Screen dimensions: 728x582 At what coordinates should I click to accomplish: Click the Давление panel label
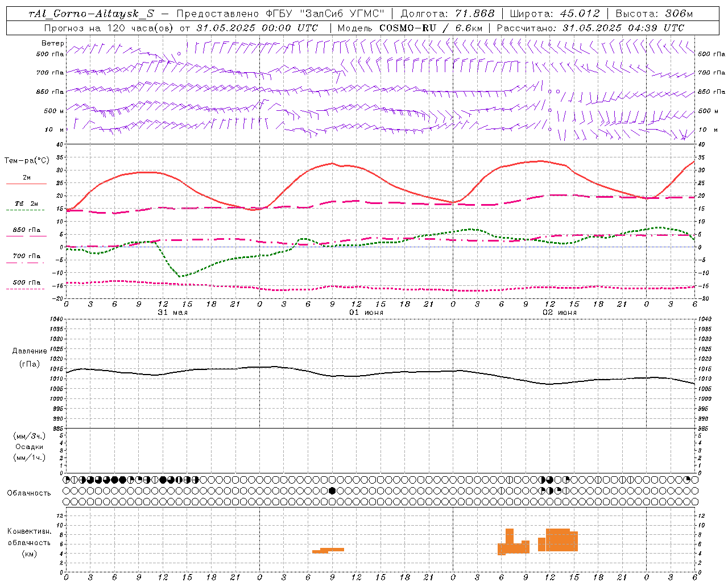(30, 351)
